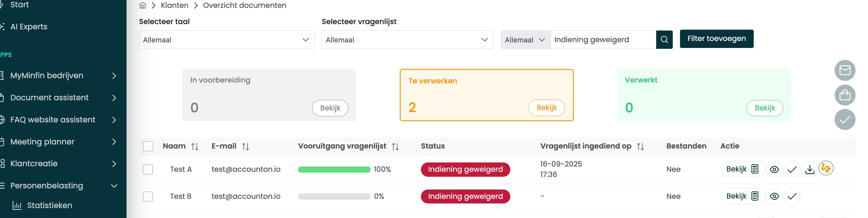Open the Selecteer vragenlijst dropdown
868x218 pixels.
click(x=407, y=40)
